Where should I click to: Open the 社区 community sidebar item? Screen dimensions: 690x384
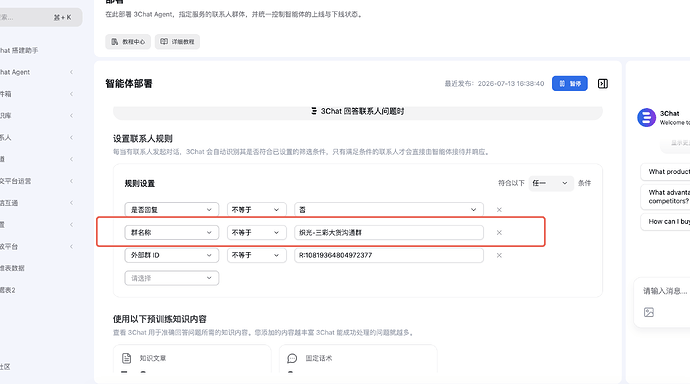tap(5, 367)
